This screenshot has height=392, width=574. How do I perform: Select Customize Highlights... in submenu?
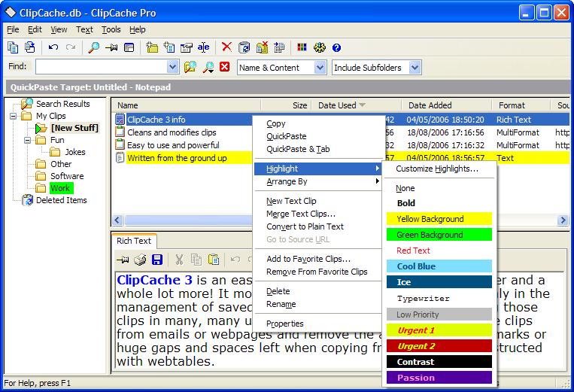click(437, 169)
